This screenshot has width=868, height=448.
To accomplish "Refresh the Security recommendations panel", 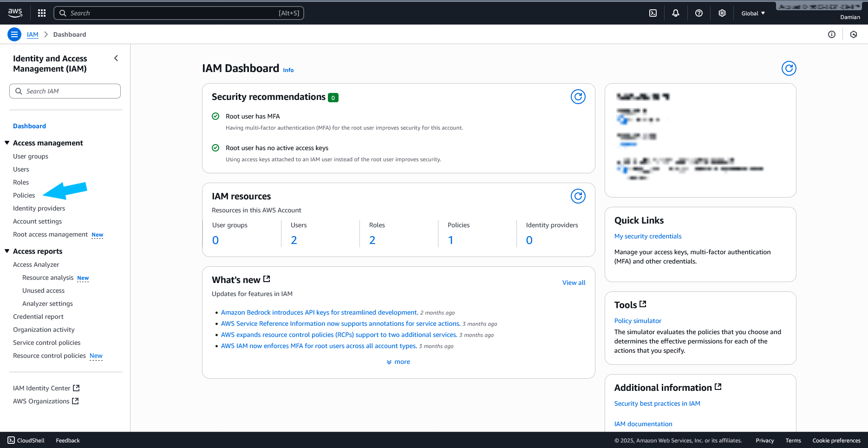I will pos(578,97).
